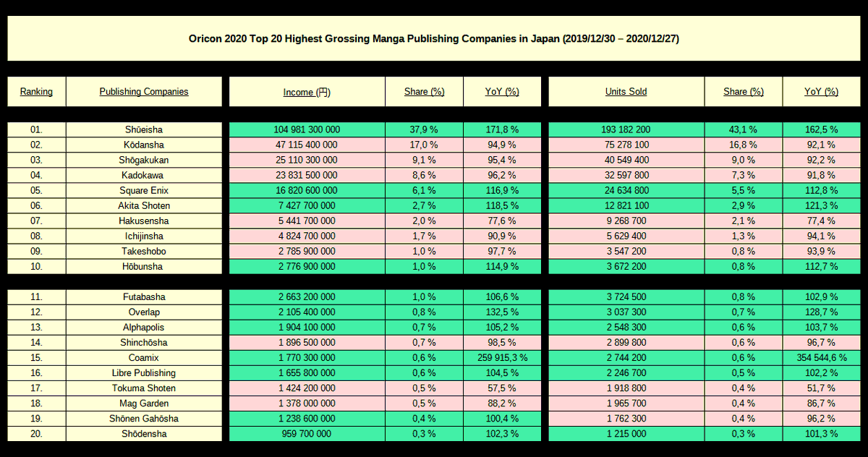The image size is (868, 457).
Task: Click income value 1 238 600 000
Action: coord(307,419)
